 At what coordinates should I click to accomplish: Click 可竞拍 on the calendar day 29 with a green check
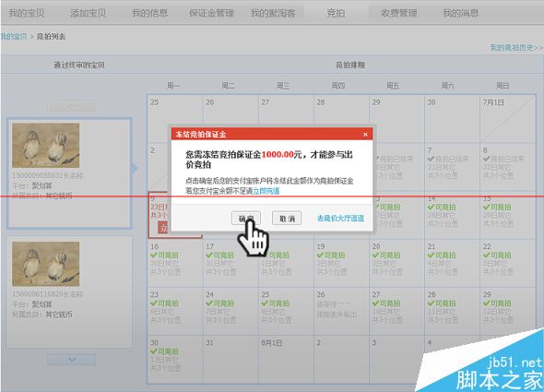[x=497, y=303]
